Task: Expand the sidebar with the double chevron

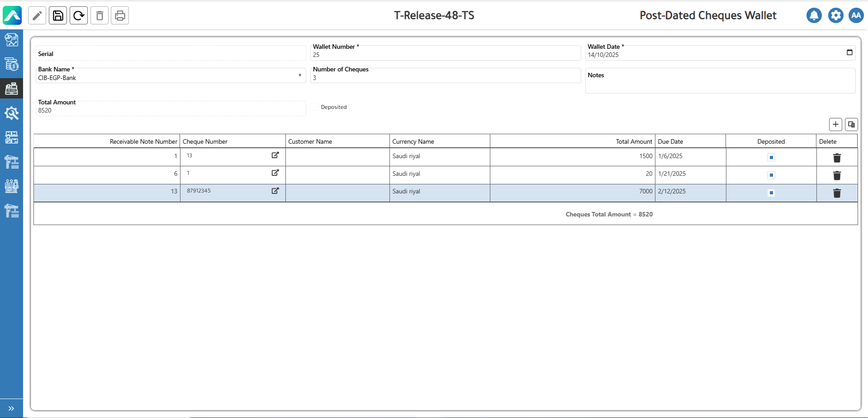Action: [11, 409]
